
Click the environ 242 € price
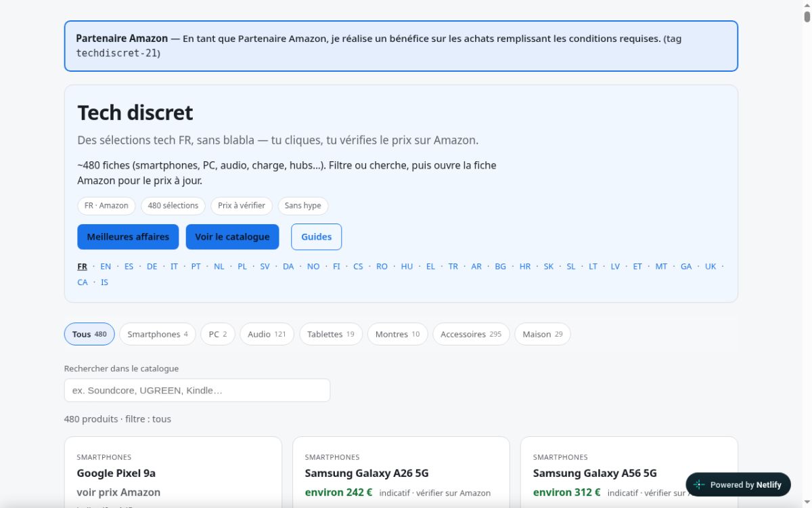pos(338,492)
